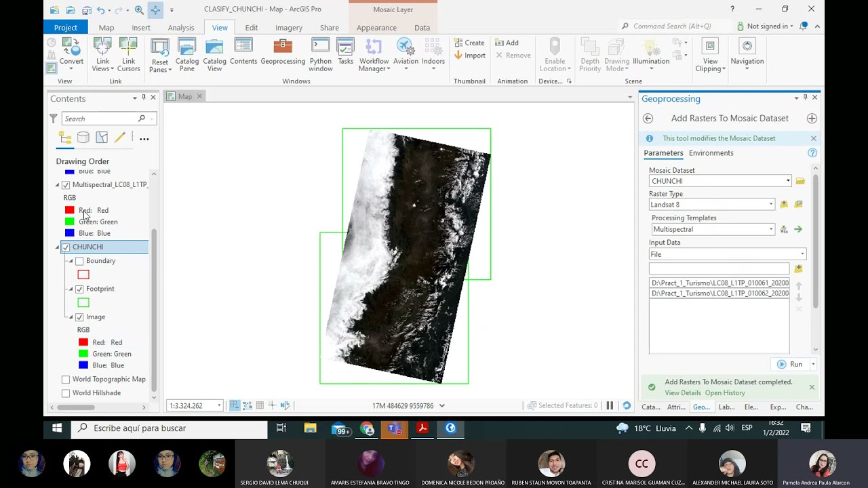Toggle Multispectral_LC08_L1TP layer visibility

(x=66, y=185)
